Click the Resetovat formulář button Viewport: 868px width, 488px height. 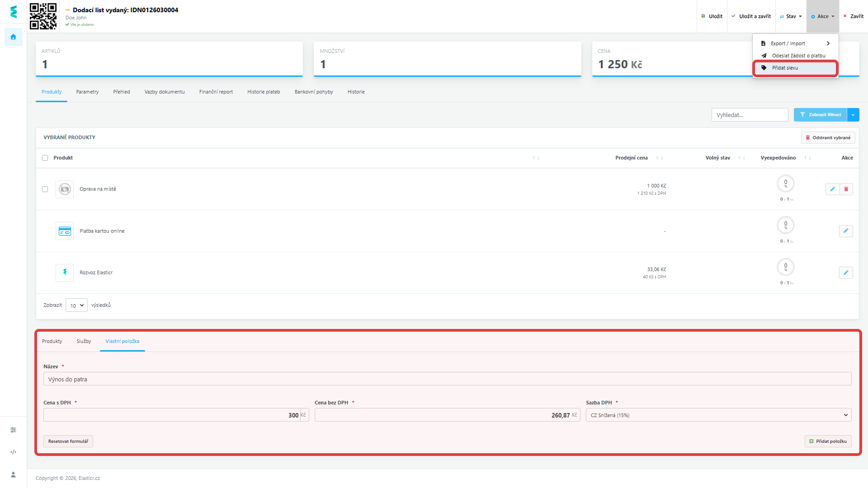pos(68,441)
